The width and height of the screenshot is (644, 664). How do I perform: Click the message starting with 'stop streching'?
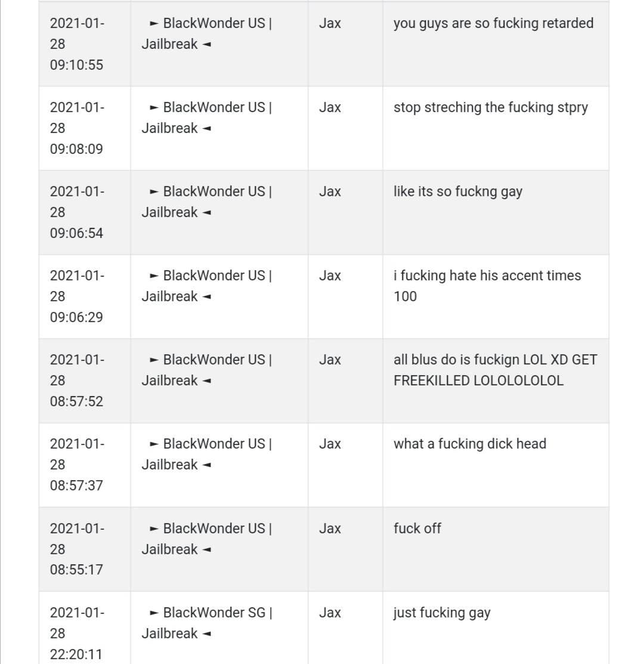click(491, 107)
